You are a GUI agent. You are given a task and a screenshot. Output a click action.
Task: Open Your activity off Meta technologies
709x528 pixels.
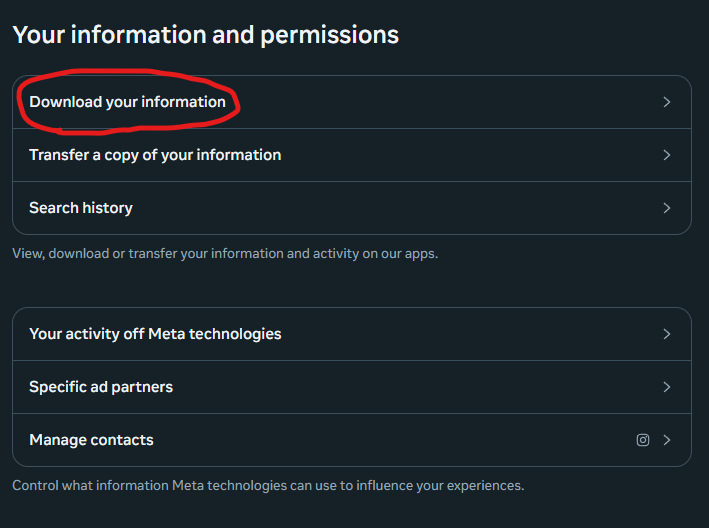[x=155, y=334]
